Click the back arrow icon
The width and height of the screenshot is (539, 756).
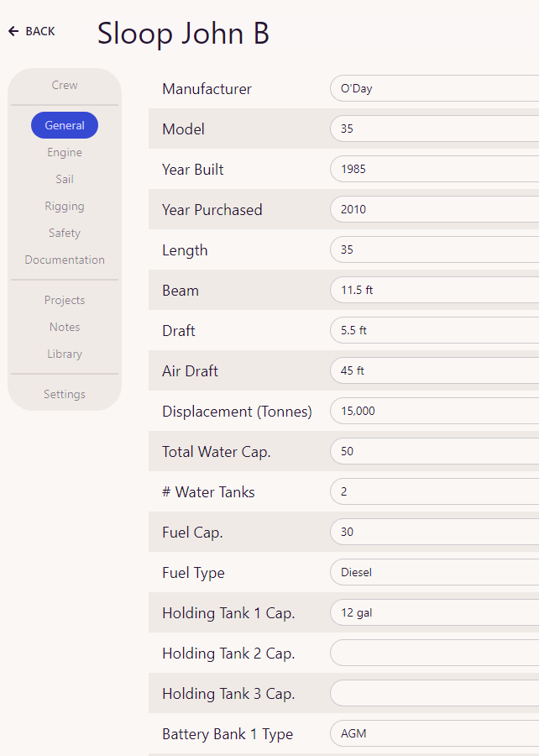point(13,31)
